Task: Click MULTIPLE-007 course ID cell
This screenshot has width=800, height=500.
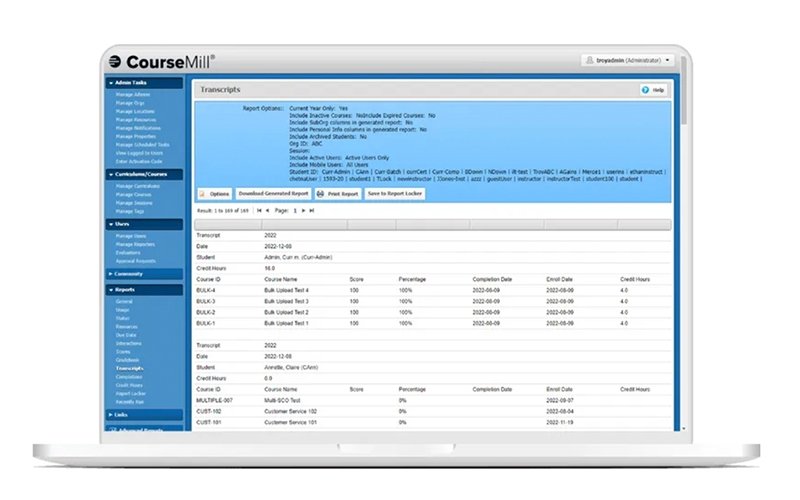Action: (x=214, y=401)
